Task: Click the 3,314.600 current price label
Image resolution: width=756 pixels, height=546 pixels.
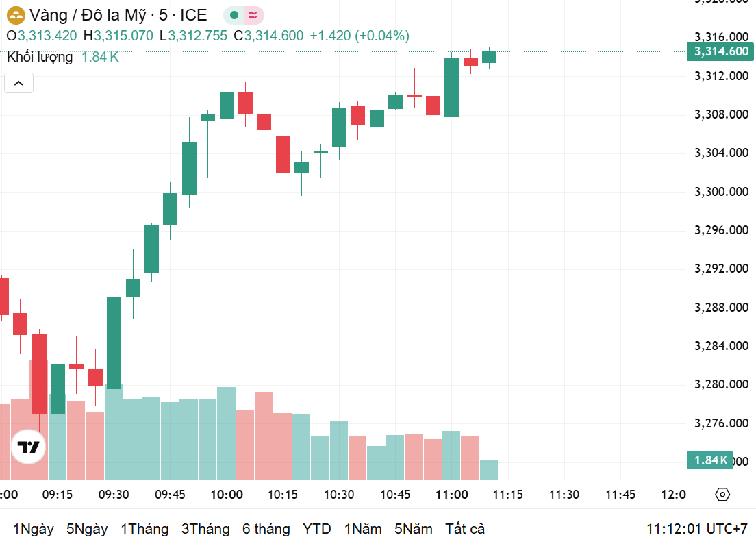Action: point(720,51)
